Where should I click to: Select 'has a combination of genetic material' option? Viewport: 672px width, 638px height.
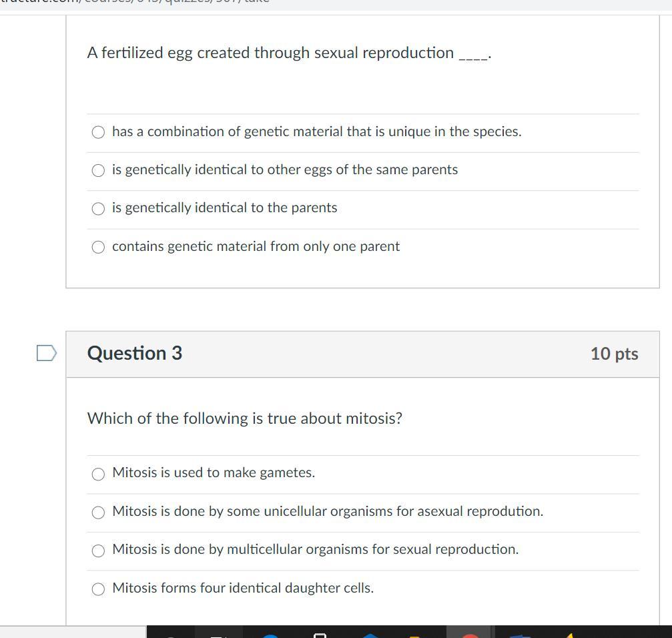[98, 132]
